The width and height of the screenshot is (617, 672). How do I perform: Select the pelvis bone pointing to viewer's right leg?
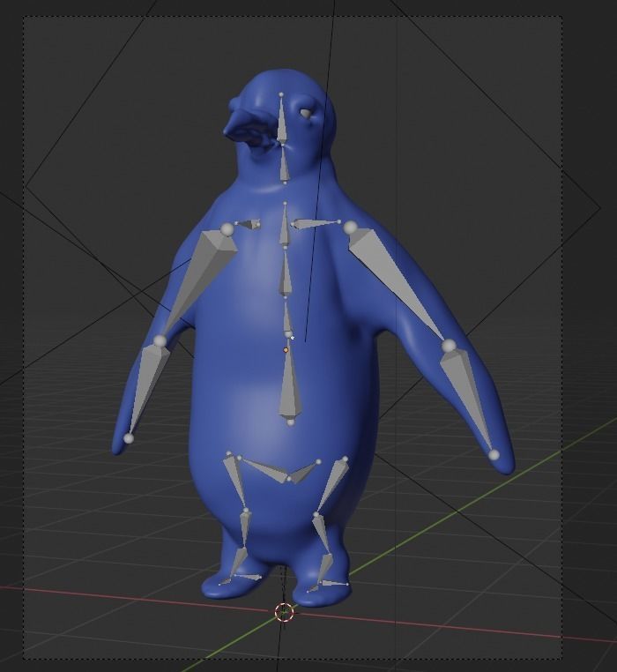pyautogui.click(x=304, y=473)
